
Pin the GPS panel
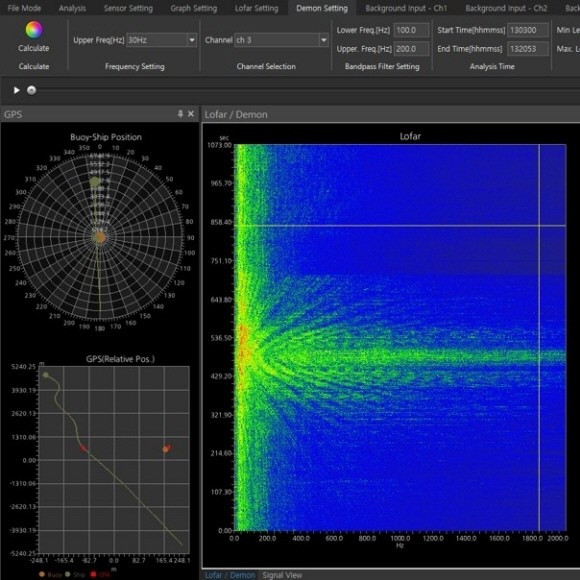click(180, 114)
